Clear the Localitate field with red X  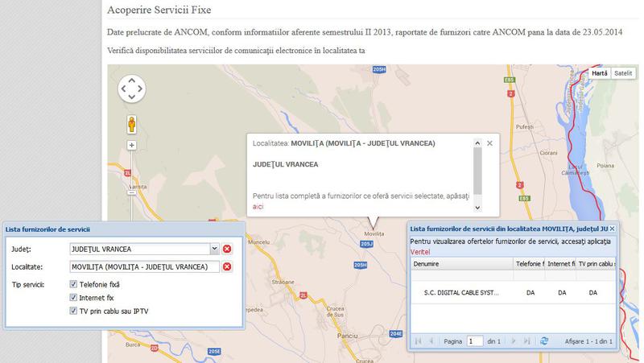tap(227, 267)
